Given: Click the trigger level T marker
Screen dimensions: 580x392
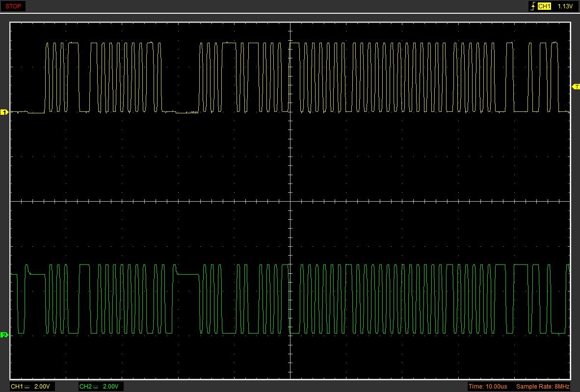Looking at the screenshot, I should pyautogui.click(x=576, y=86).
